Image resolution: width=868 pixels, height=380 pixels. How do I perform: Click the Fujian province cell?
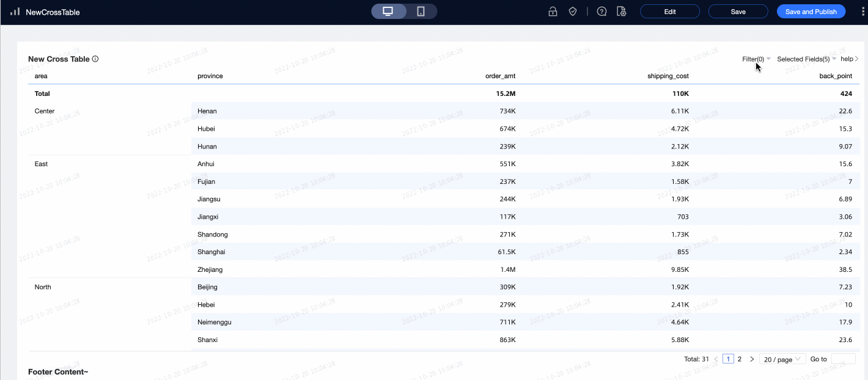pyautogui.click(x=206, y=181)
